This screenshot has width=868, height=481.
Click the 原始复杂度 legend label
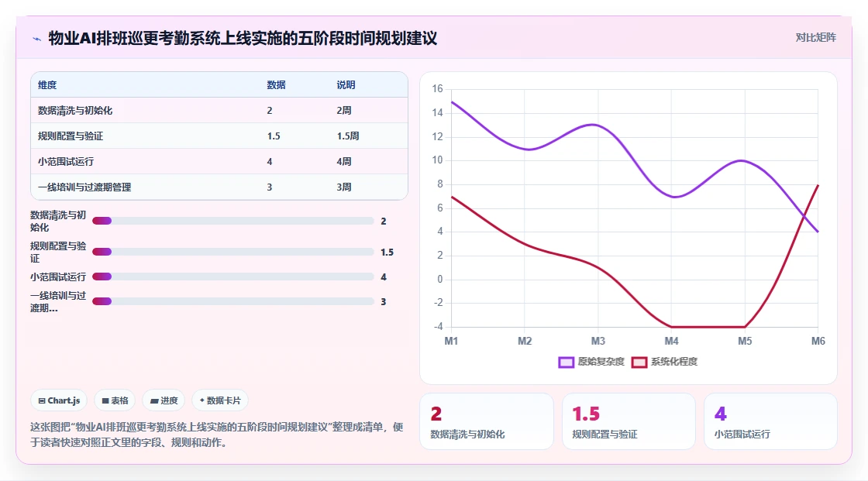[x=601, y=362]
